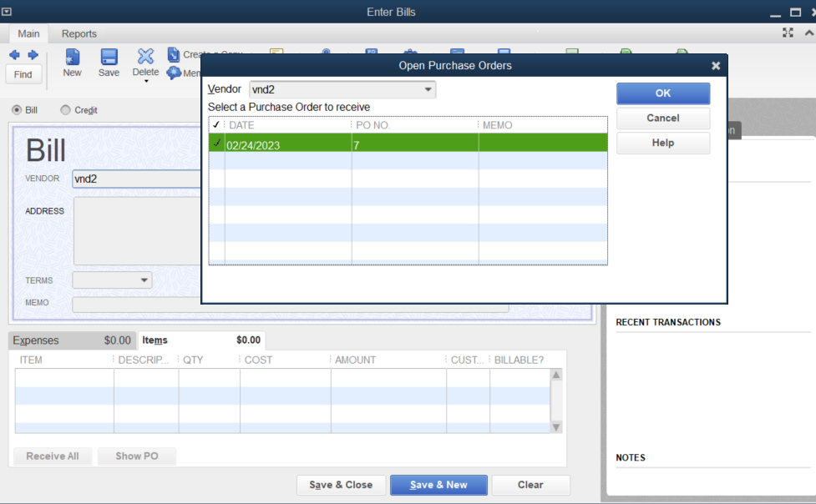Screen dimensions: 816x504
Task: Click the Bill VENDOR input field
Action: pyautogui.click(x=136, y=179)
